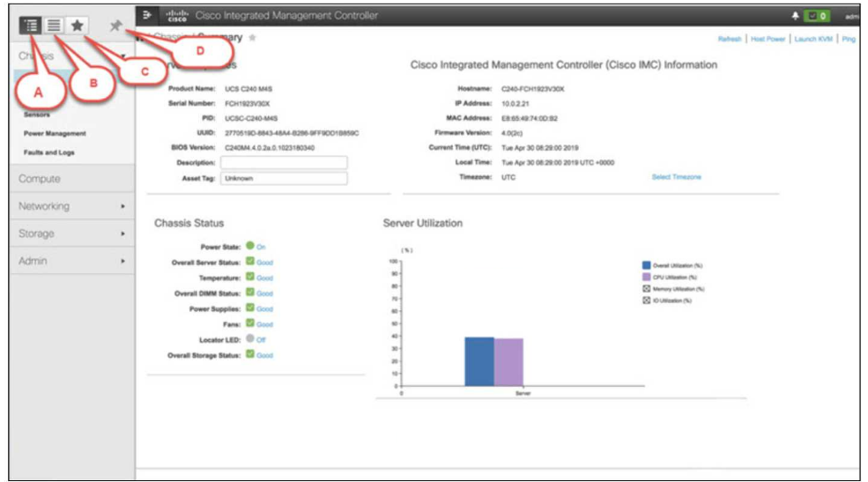Click the Select Timezone link
Screen dimensions: 868x482
(676, 177)
